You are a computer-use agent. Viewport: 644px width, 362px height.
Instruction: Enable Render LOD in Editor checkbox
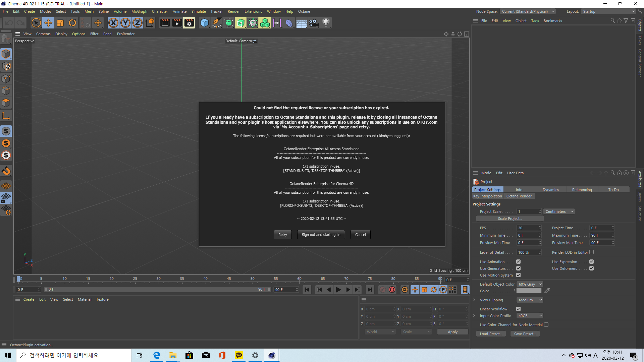591,252
